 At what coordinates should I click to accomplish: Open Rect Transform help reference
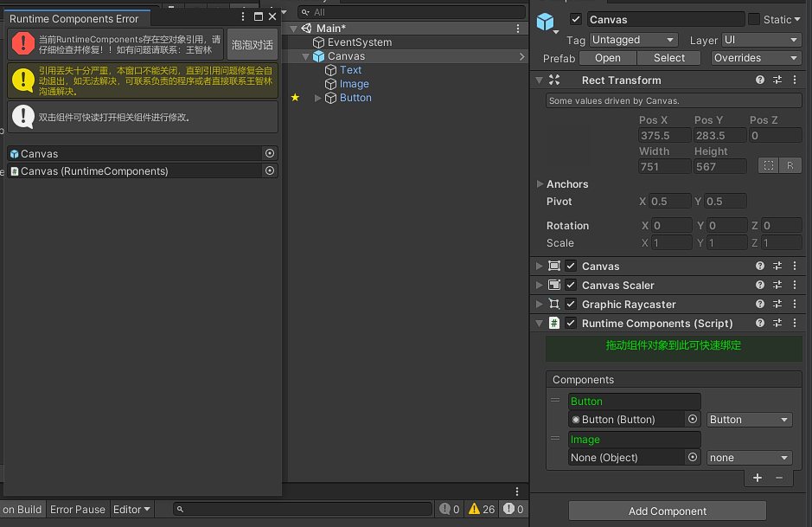pyautogui.click(x=760, y=80)
